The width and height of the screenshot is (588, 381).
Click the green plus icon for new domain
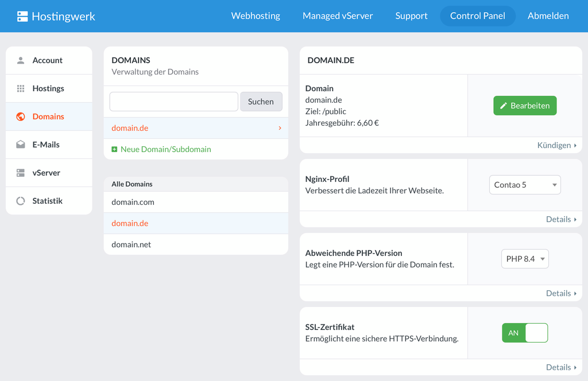pyautogui.click(x=114, y=150)
